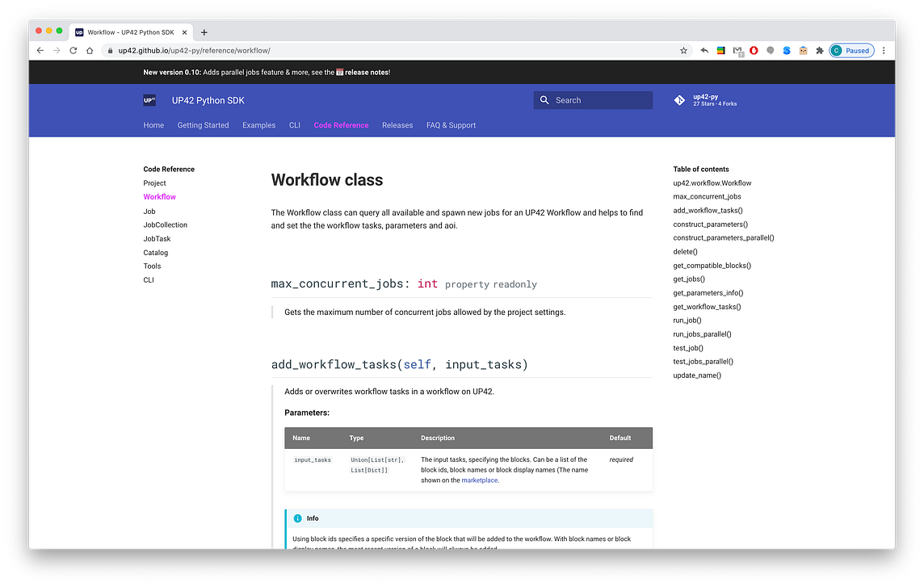Open the Chrome three-dot menu
Viewport: 924px width, 587px height.
click(884, 49)
